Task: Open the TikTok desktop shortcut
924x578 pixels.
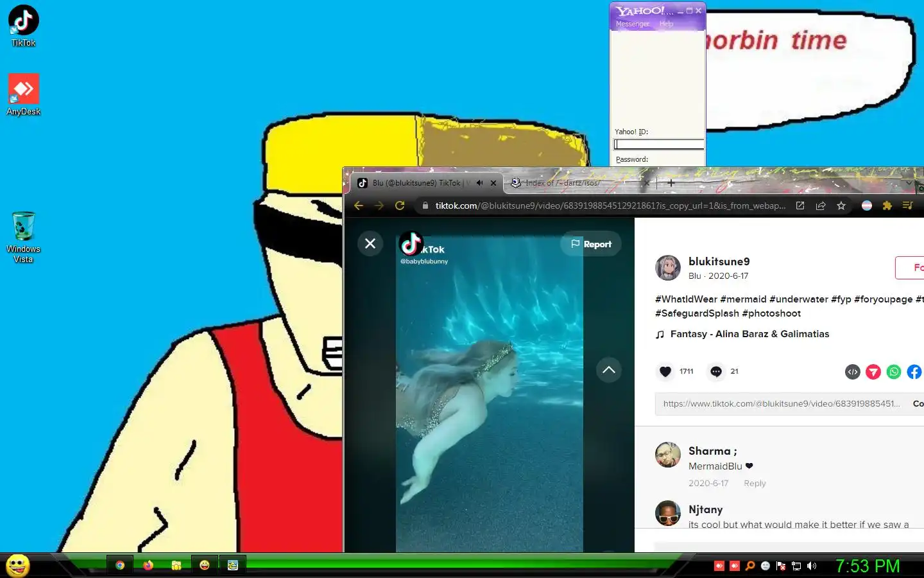Action: click(24, 26)
